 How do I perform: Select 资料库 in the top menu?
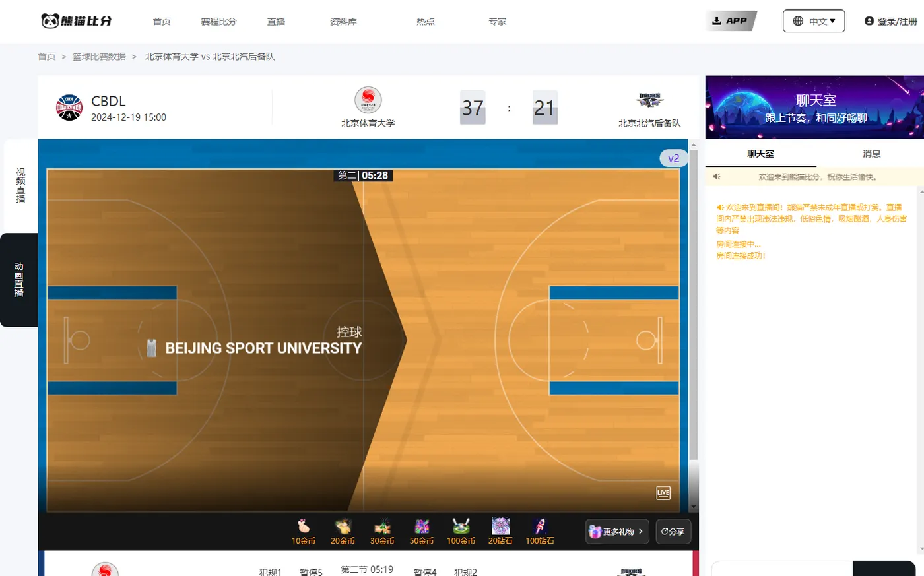343,22
